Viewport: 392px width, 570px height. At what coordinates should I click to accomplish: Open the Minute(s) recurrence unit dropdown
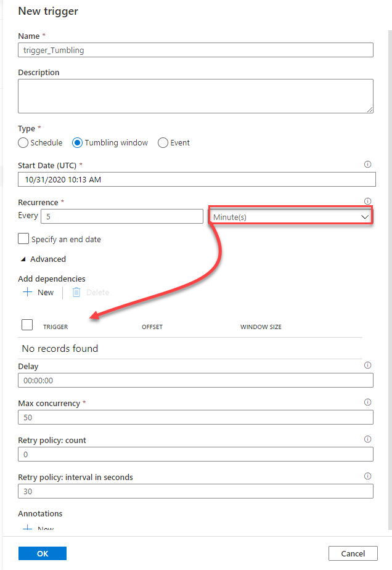click(290, 217)
